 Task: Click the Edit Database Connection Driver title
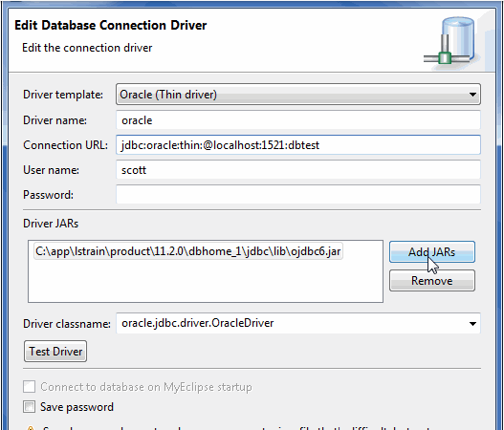tap(111, 26)
